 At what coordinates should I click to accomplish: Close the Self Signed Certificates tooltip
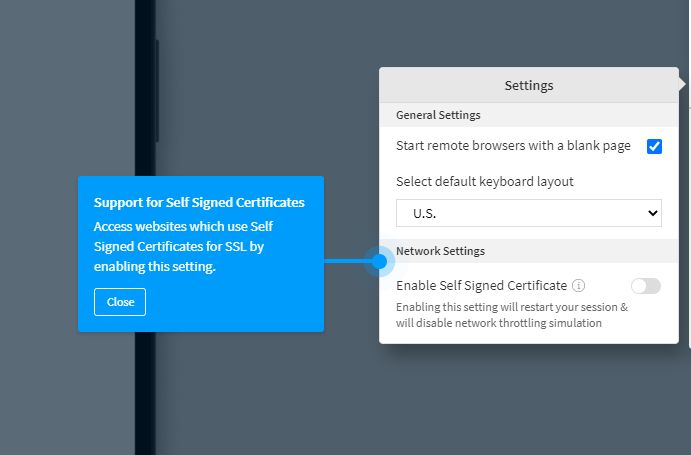pos(120,302)
